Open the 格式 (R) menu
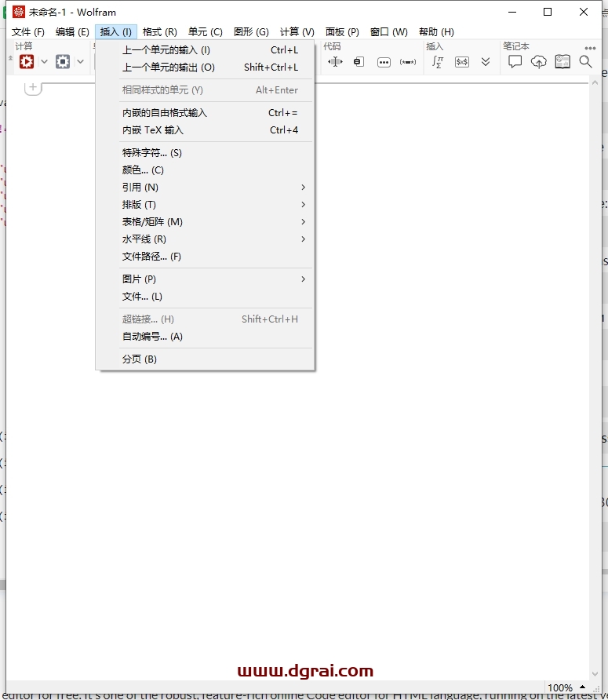This screenshot has width=608, height=700. coord(159,32)
